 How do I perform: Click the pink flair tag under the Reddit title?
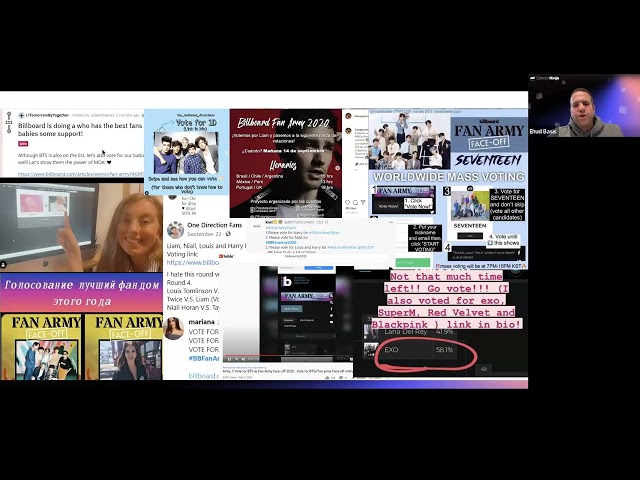click(x=23, y=144)
